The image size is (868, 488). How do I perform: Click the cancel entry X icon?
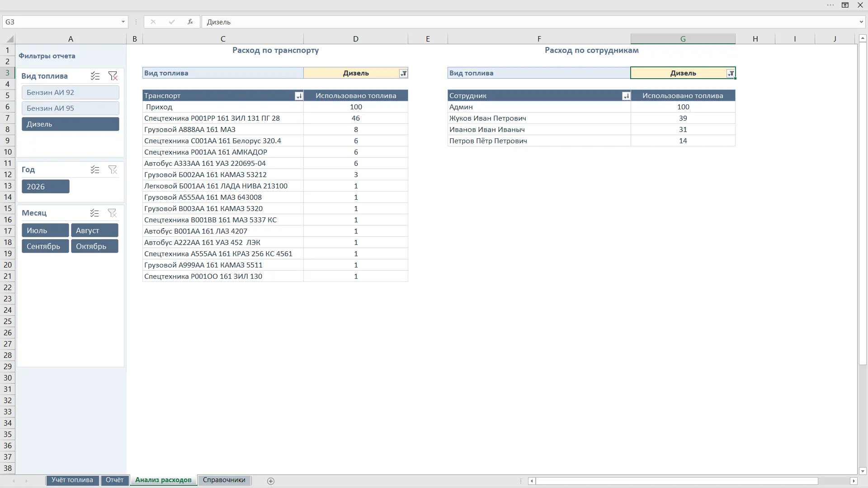point(153,22)
